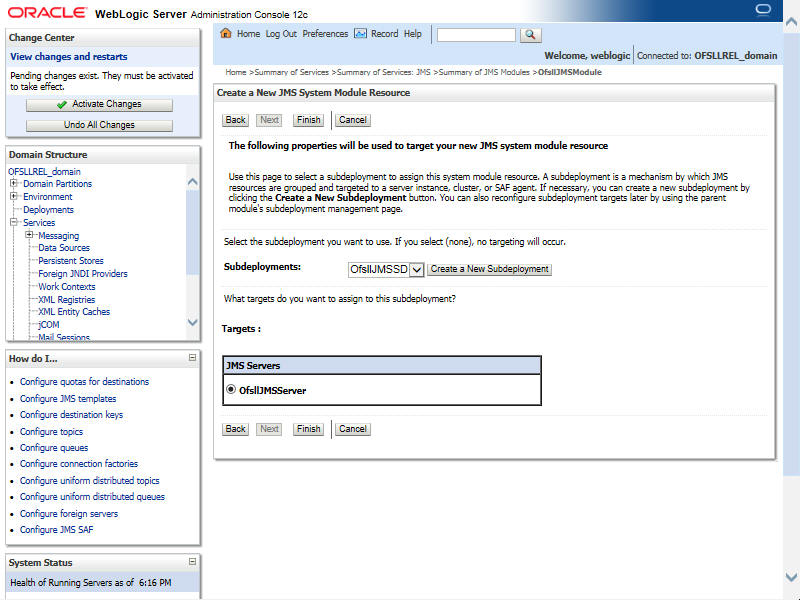Collapse the Services tree node
The width and height of the screenshot is (800, 600).
coord(14,222)
